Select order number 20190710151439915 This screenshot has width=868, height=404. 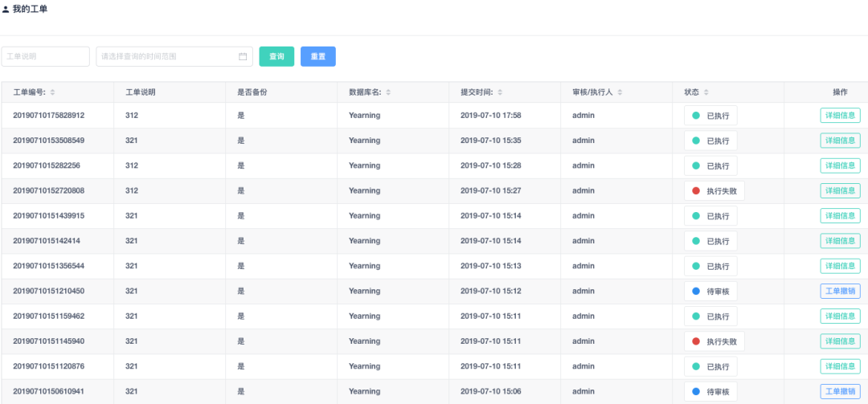pos(49,216)
